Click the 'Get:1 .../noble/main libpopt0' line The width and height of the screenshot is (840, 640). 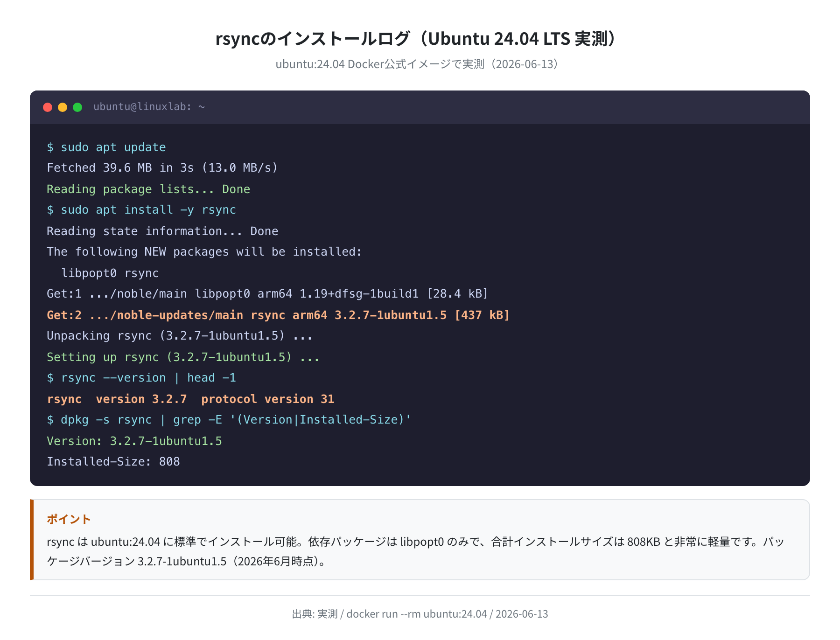[x=267, y=294]
